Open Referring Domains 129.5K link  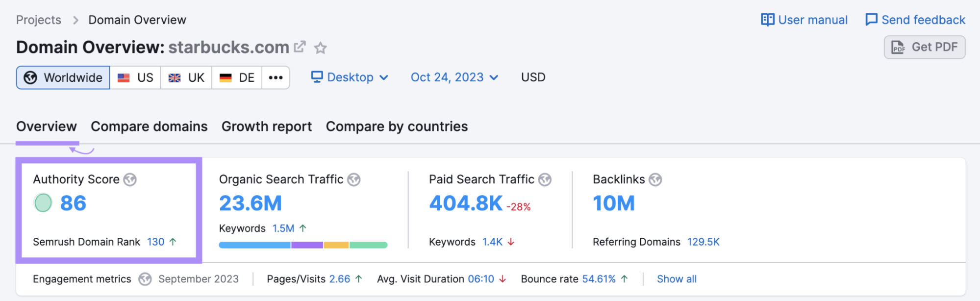tap(704, 242)
